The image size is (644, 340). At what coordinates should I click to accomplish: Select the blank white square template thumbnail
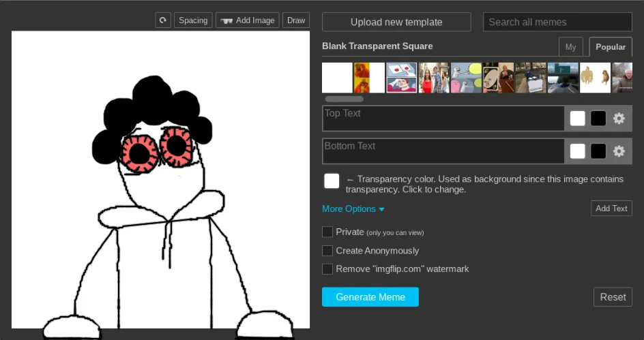(x=337, y=78)
